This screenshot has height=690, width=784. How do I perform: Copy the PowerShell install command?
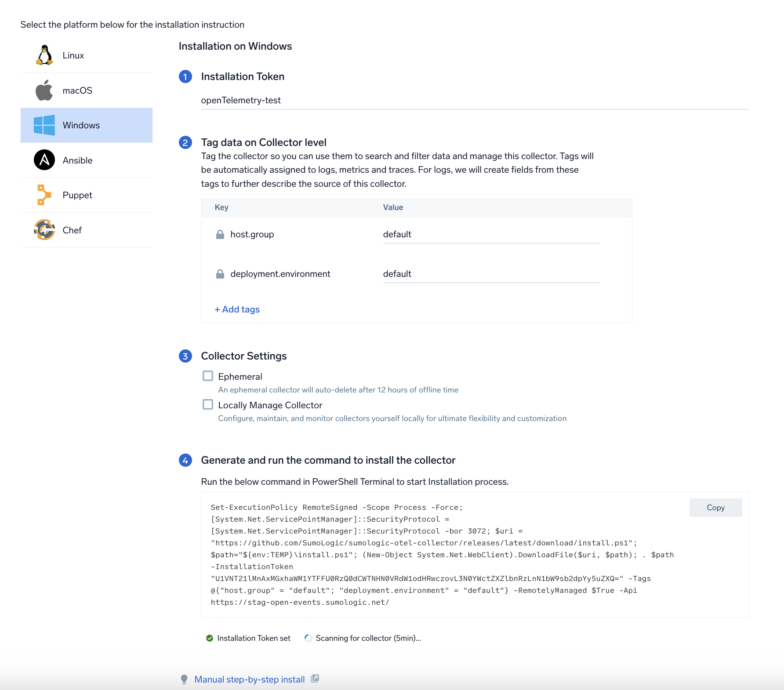pyautogui.click(x=715, y=508)
